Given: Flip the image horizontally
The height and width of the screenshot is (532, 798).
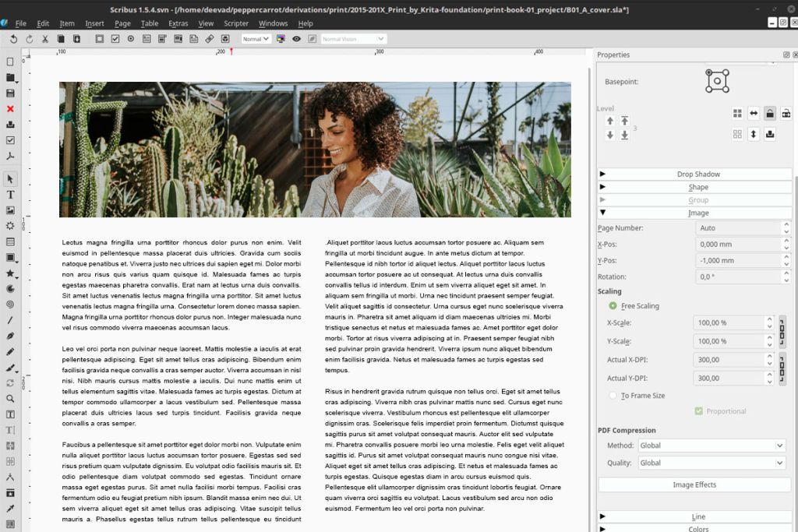Looking at the screenshot, I should point(754,113).
